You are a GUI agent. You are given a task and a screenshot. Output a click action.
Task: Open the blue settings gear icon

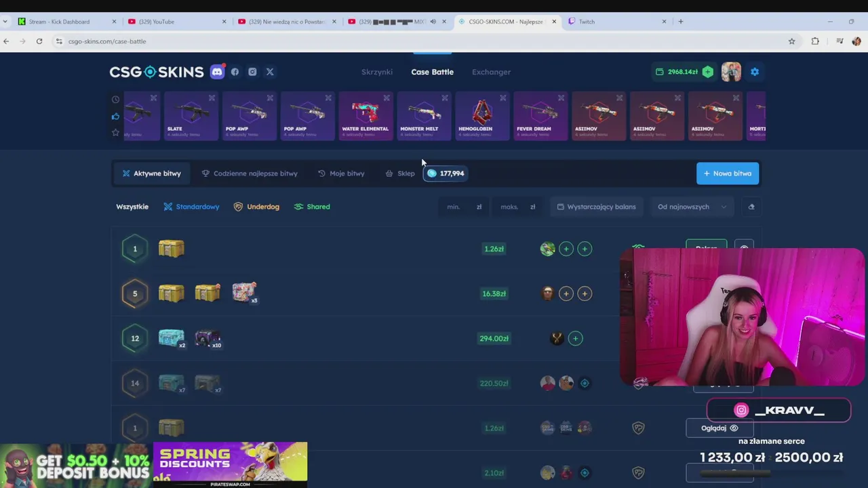(x=755, y=72)
